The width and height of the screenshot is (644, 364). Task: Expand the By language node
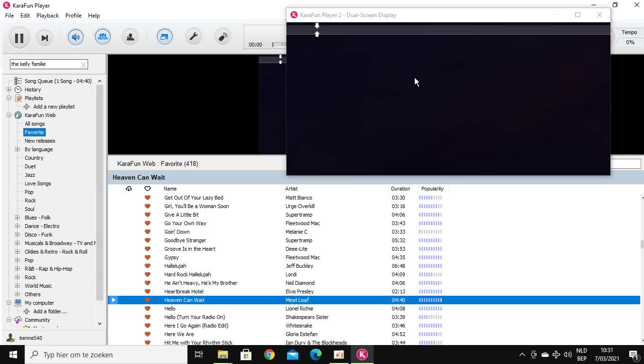click(18, 149)
